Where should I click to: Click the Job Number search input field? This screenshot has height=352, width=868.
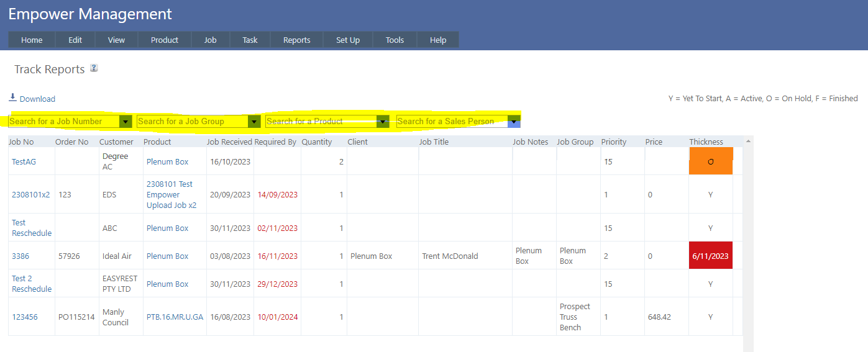coord(63,122)
